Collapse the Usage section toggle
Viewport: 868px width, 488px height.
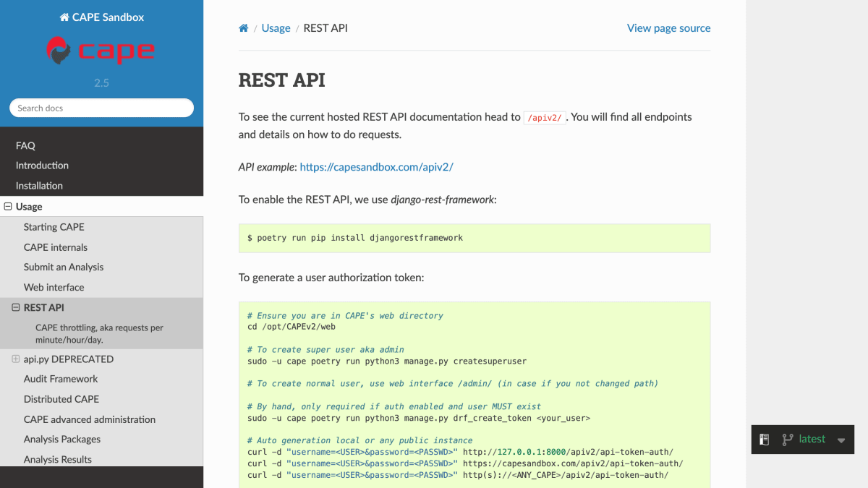(x=8, y=206)
